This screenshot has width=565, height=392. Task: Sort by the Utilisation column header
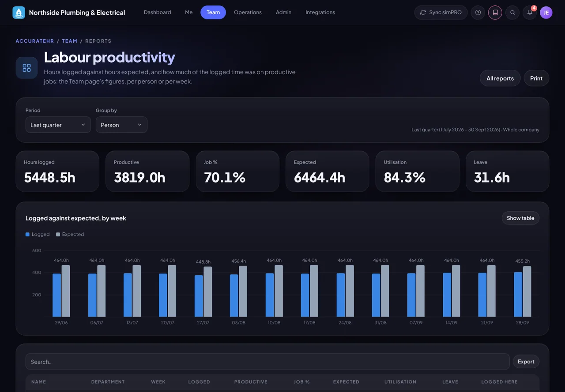click(x=400, y=382)
